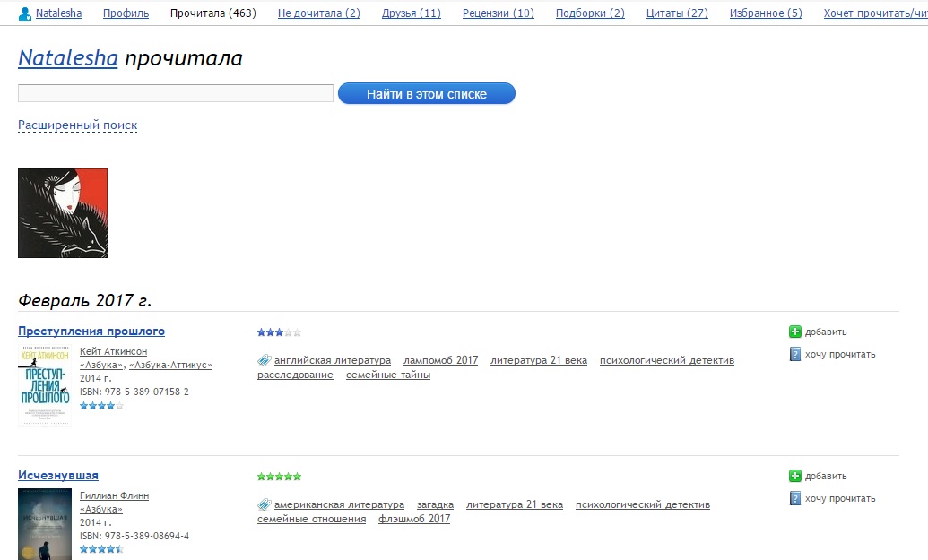Screen dimensions: 928x560
Task: Click хочу прочитать for Преступления прошлого
Action: click(x=840, y=354)
